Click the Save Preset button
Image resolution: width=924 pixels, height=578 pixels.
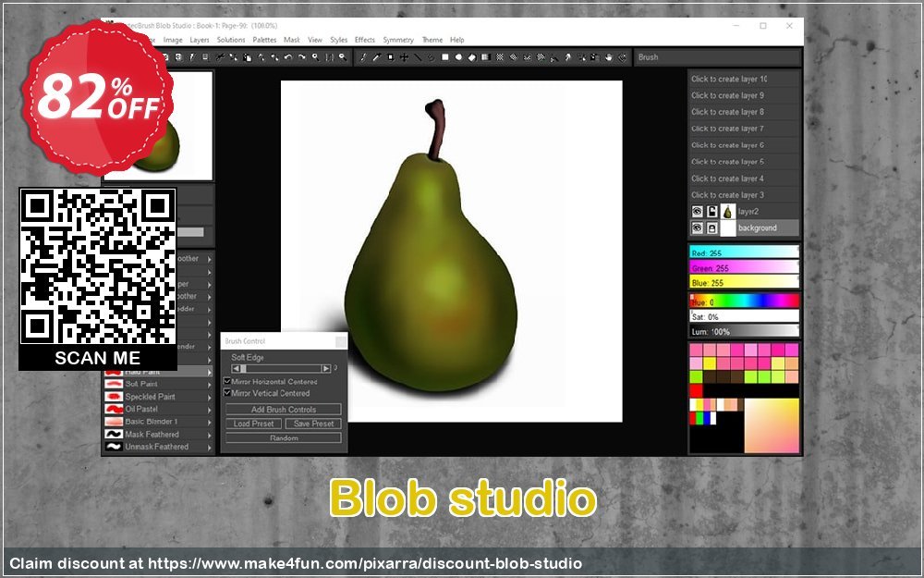pos(313,424)
